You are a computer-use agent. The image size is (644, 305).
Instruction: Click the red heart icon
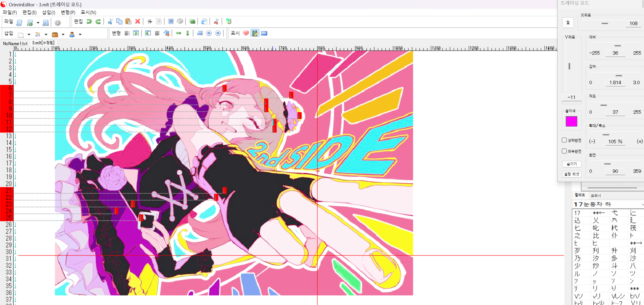[x=246, y=33]
